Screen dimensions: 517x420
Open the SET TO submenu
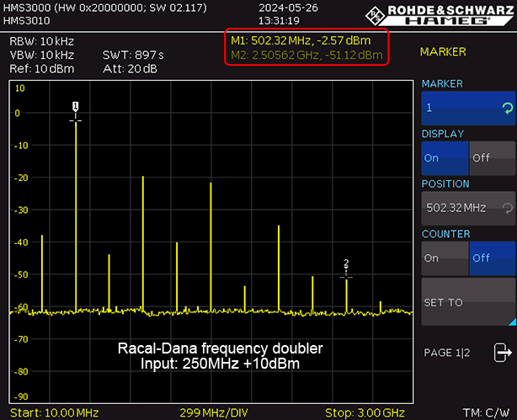coord(468,302)
